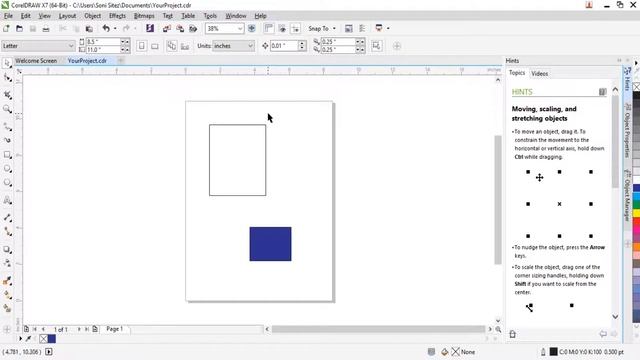The height and width of the screenshot is (360, 640).
Task: Toggle Current page layout button
Action: tap(185, 46)
